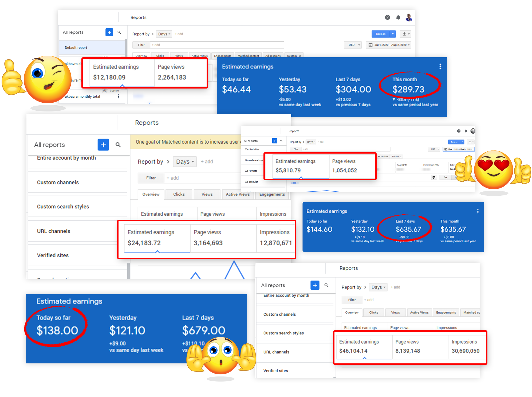Open the Ad behavior report
This screenshot has width=532, height=397.
251,182
